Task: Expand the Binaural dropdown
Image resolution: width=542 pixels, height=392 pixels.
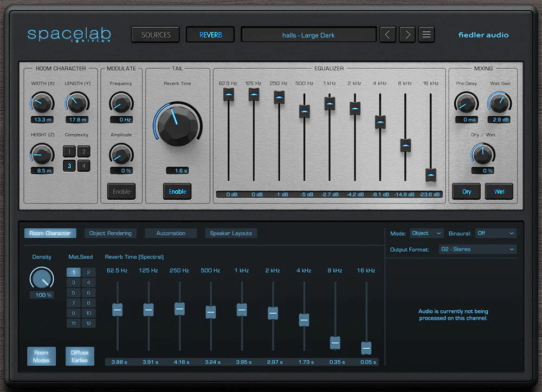Action: tap(495, 233)
